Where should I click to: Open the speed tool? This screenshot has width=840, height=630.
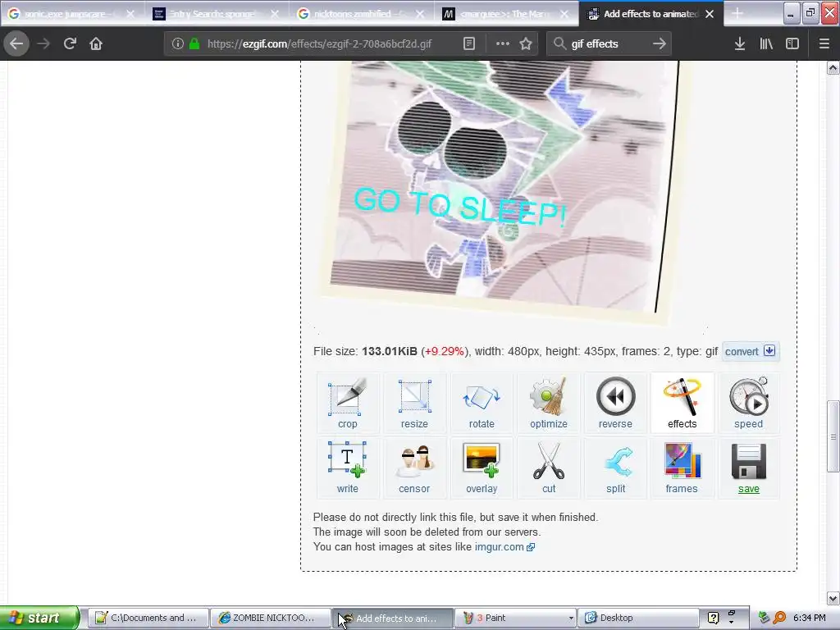[748, 404]
